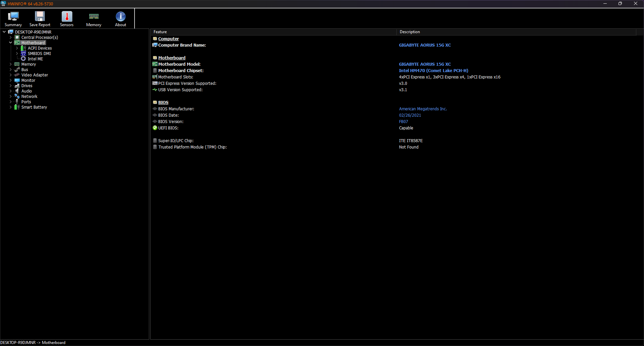This screenshot has width=644, height=346.
Task: Click the Description column header
Action: pyautogui.click(x=516, y=32)
